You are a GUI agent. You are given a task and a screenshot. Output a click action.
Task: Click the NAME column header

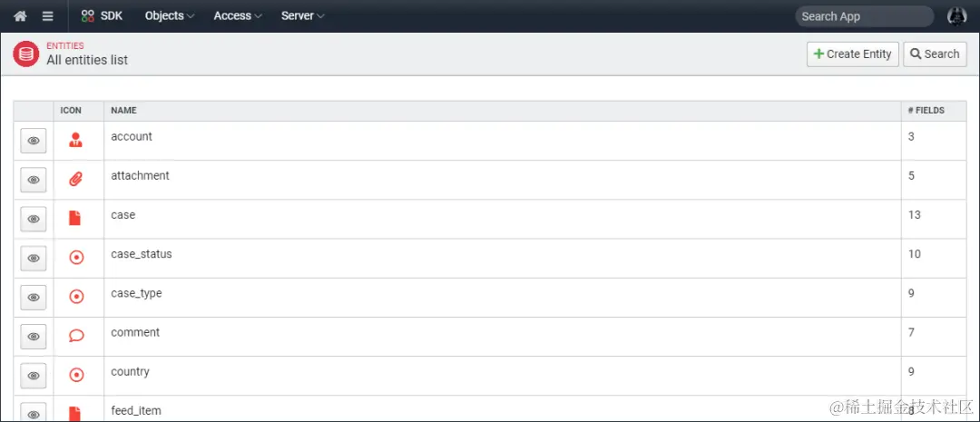(123, 111)
